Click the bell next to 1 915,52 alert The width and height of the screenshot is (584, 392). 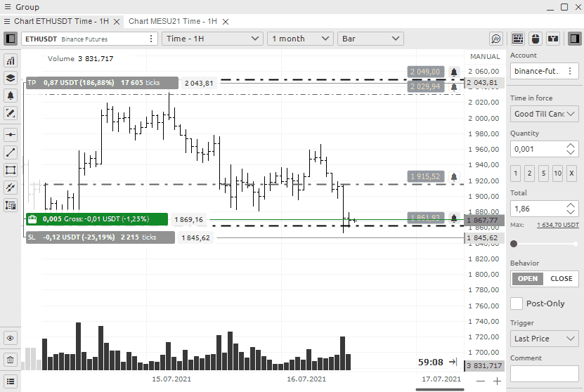click(454, 176)
